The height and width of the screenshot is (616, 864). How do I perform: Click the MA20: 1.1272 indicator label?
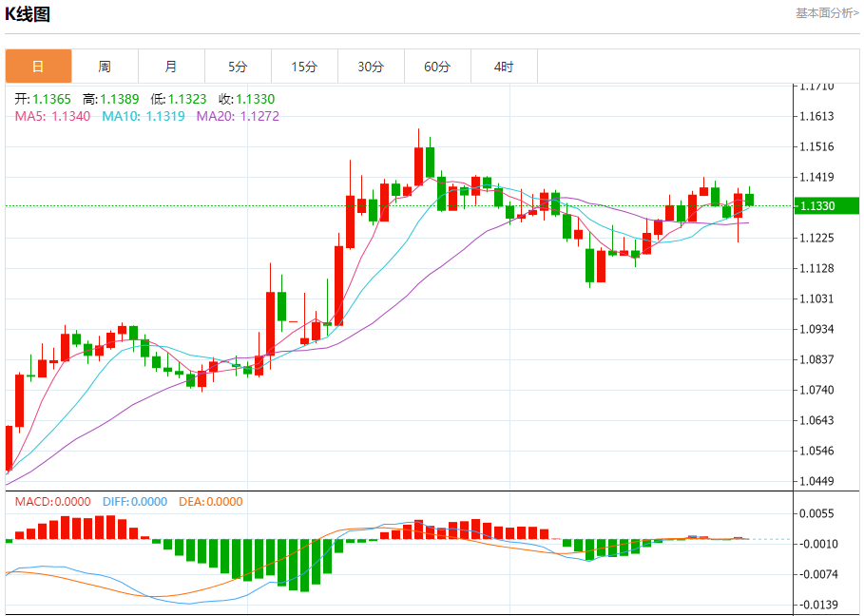point(238,116)
